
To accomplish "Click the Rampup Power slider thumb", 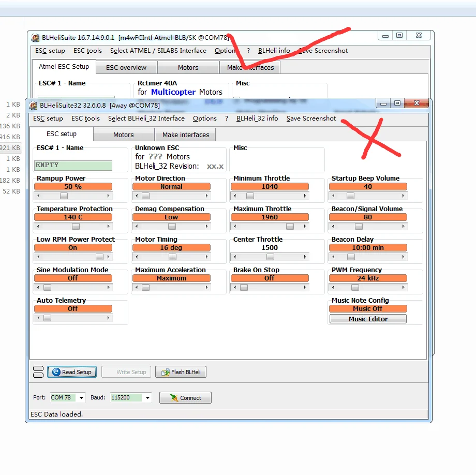I will 64,196.
